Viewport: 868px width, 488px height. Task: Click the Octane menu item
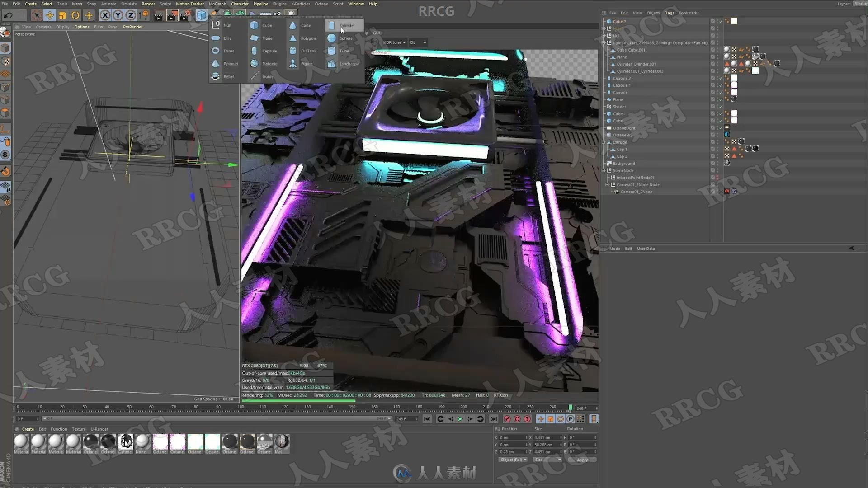(x=320, y=4)
